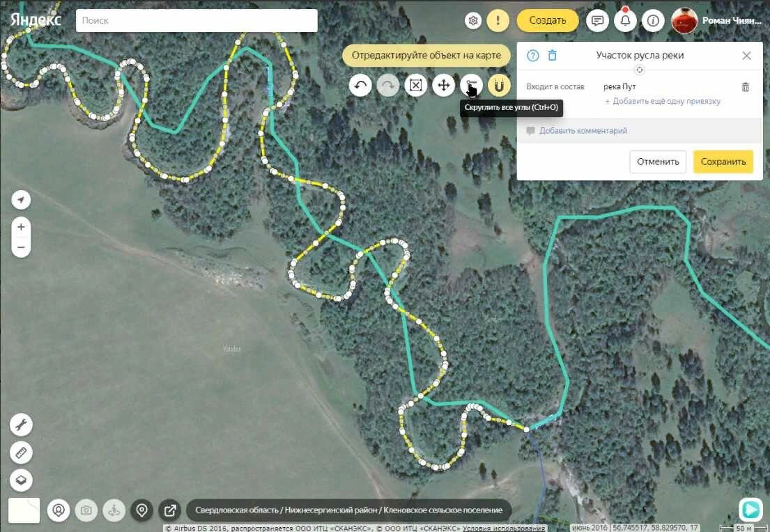The image size is (770, 532).
Task: Open the Создать menu button
Action: pyautogui.click(x=548, y=21)
